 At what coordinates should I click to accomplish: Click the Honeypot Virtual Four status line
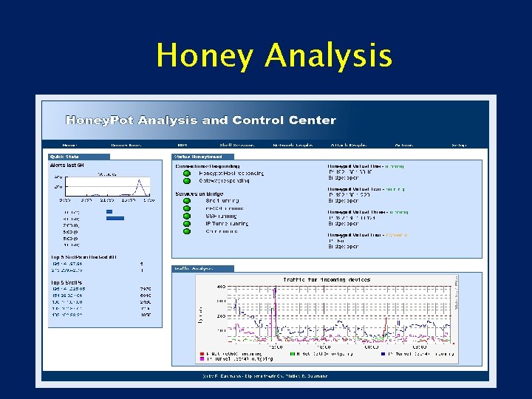pyautogui.click(x=368, y=235)
